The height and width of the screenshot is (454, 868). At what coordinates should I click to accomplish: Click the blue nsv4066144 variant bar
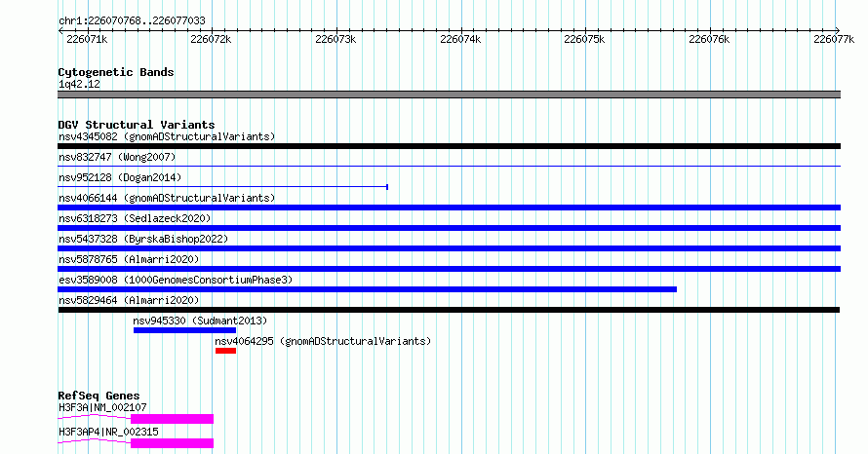449,208
